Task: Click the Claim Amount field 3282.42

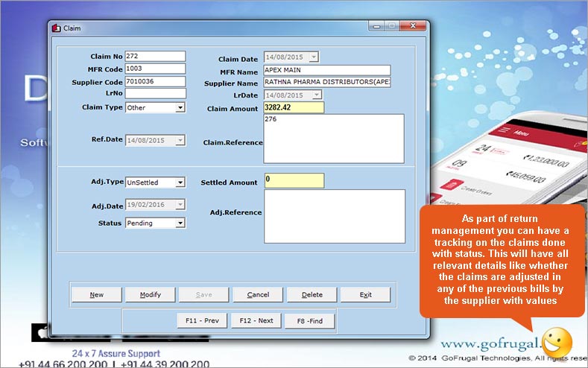Action: point(294,107)
